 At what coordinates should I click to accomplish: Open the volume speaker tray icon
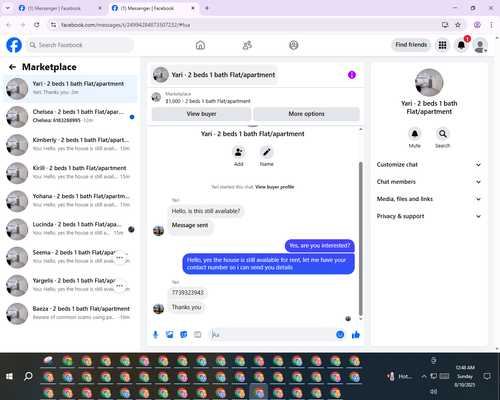point(433,391)
